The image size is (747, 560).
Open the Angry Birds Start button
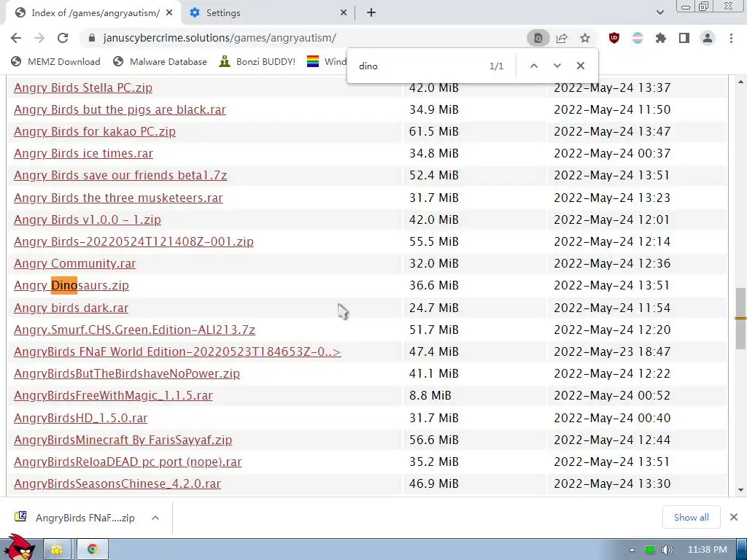click(x=19, y=548)
